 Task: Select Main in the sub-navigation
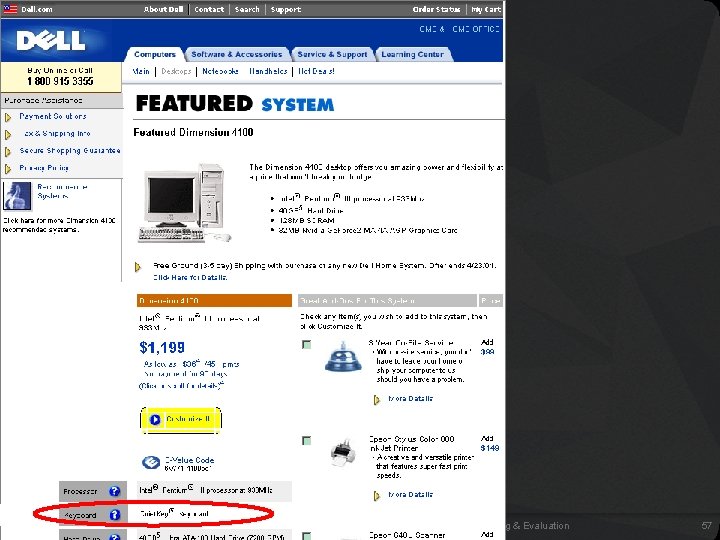point(141,71)
